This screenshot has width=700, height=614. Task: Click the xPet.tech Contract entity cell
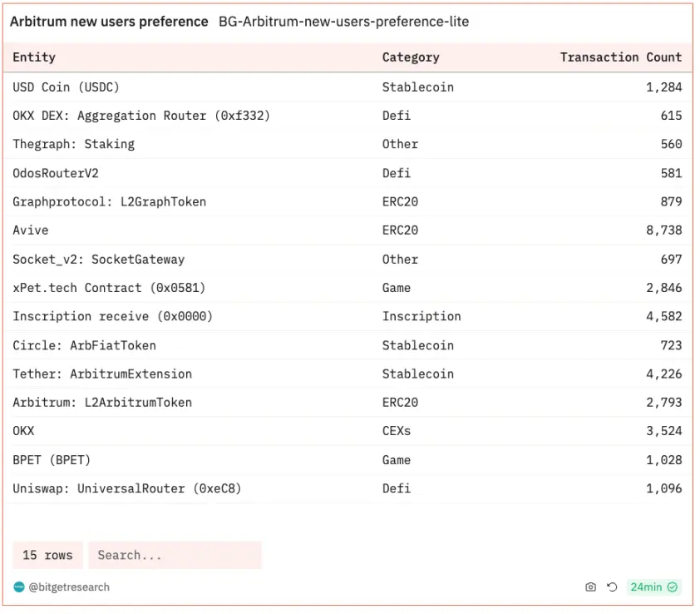point(109,288)
